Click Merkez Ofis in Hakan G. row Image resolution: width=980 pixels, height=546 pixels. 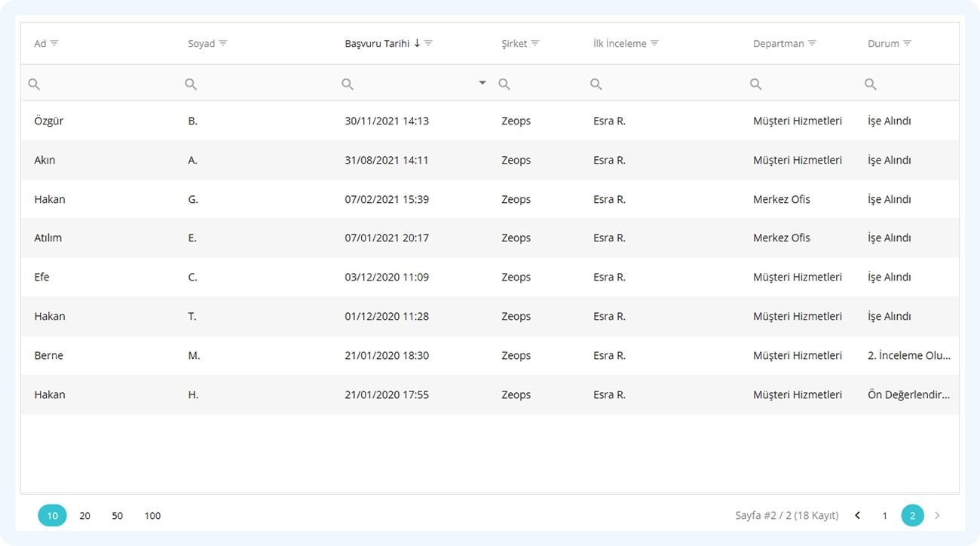[x=782, y=199]
